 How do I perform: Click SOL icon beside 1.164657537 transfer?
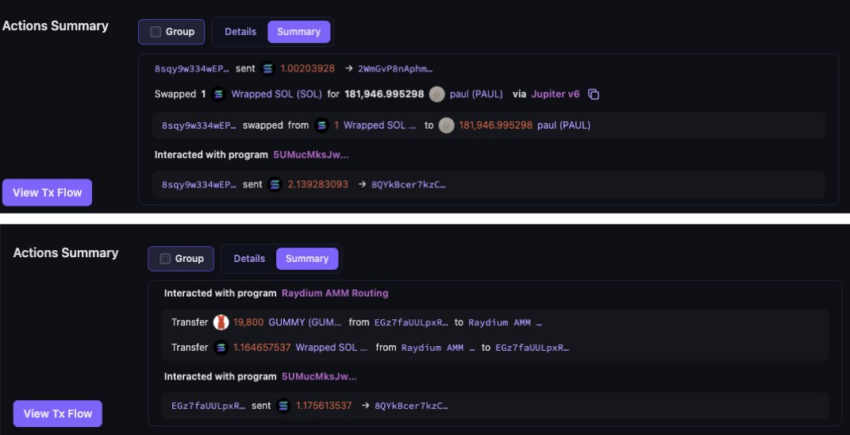(x=221, y=348)
